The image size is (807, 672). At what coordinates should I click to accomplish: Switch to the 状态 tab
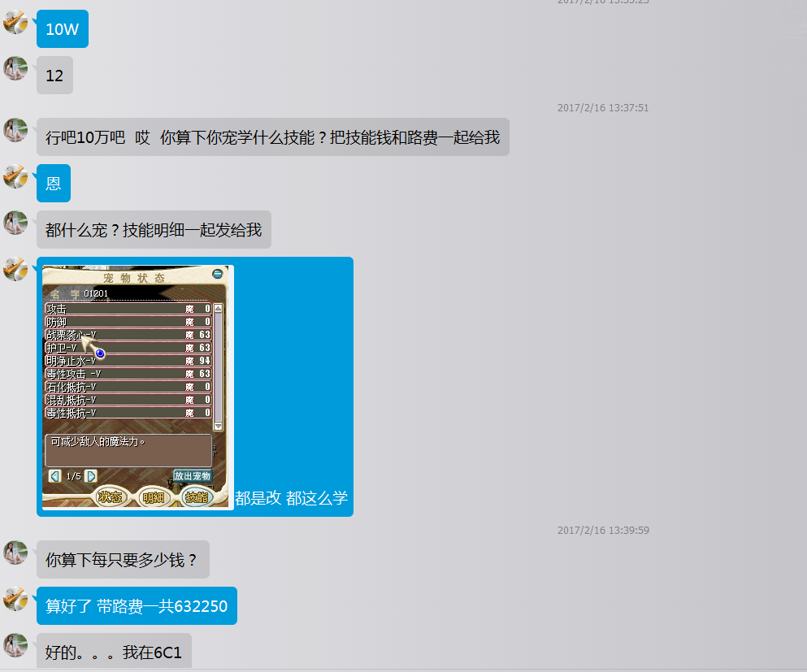tap(110, 497)
